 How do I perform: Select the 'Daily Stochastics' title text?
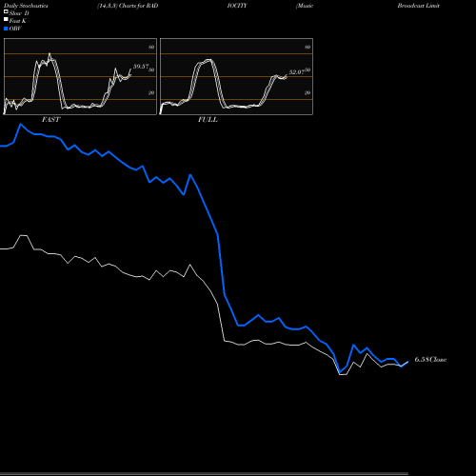(x=26, y=6)
